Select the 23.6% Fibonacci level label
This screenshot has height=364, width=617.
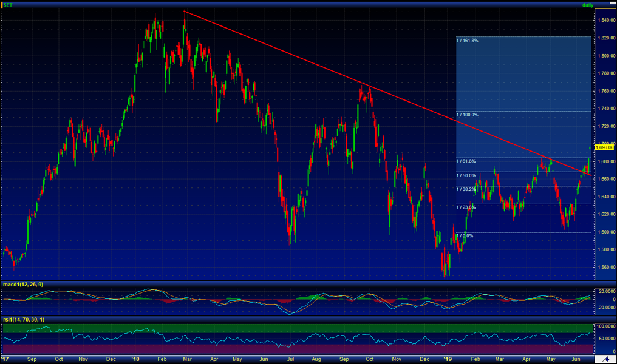point(466,207)
